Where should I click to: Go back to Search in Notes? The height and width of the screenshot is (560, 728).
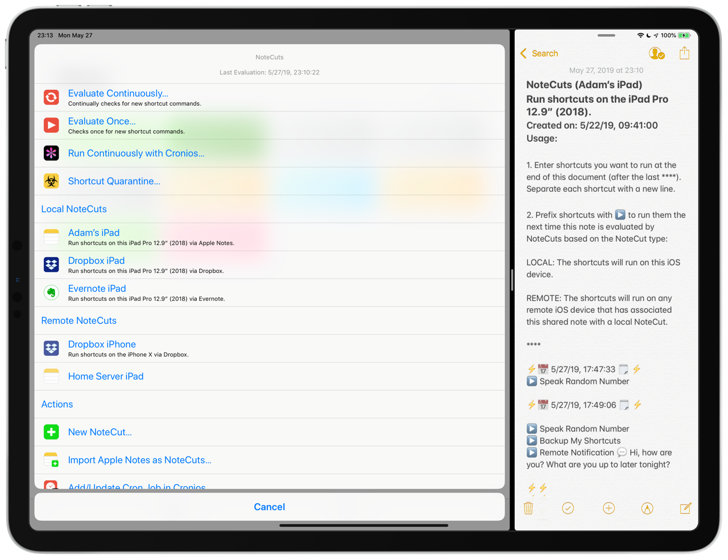539,53
